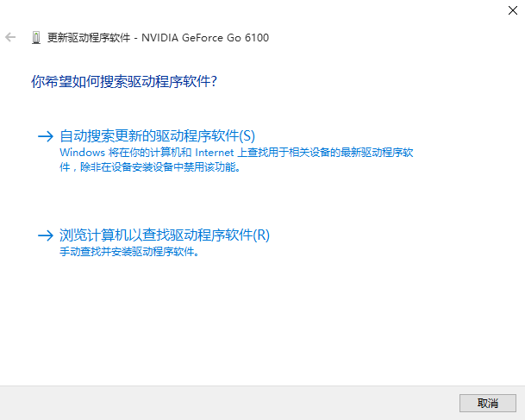The image size is (525, 420).
Task: Click the text 上查找用于相关设备的最新驱动程序软
Action: [325, 153]
